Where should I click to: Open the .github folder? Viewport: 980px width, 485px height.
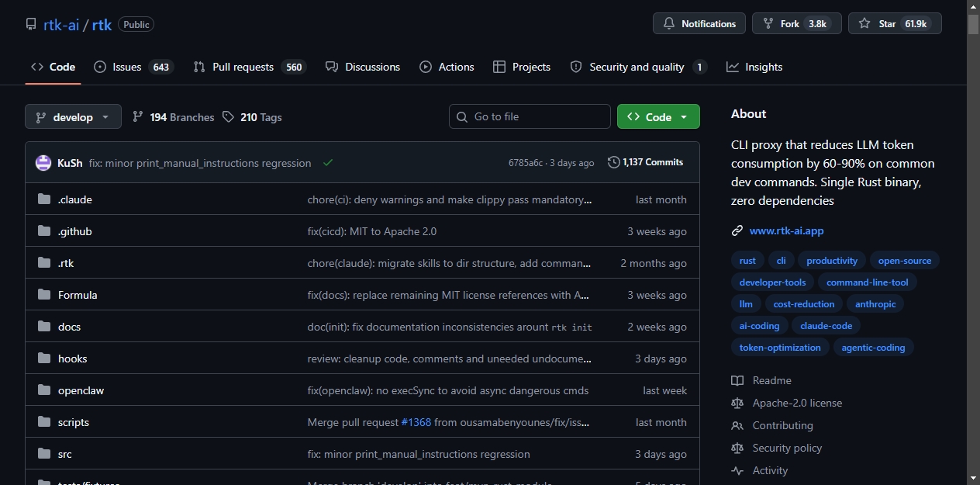(75, 231)
